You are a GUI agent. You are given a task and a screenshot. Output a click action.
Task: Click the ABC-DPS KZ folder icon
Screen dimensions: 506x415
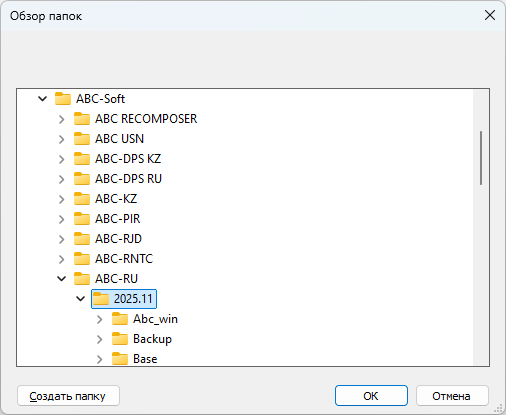point(82,159)
